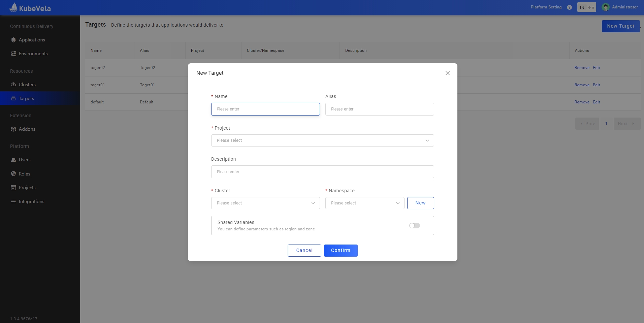Viewport: 644px width, 323px height.
Task: Click the Confirm button
Action: (x=341, y=251)
